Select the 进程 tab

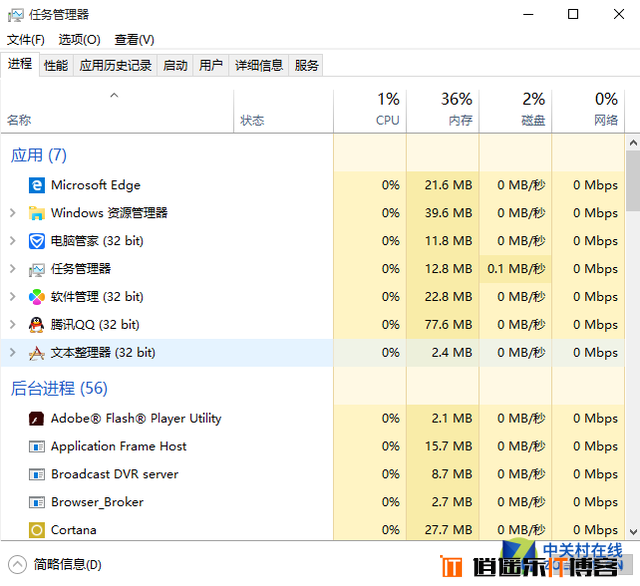(20, 64)
